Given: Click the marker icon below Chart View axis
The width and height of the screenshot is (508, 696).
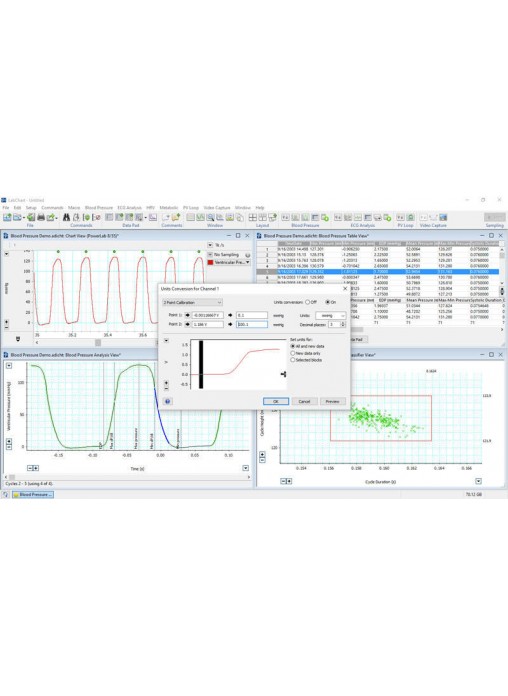Looking at the screenshot, I should tap(18, 339).
